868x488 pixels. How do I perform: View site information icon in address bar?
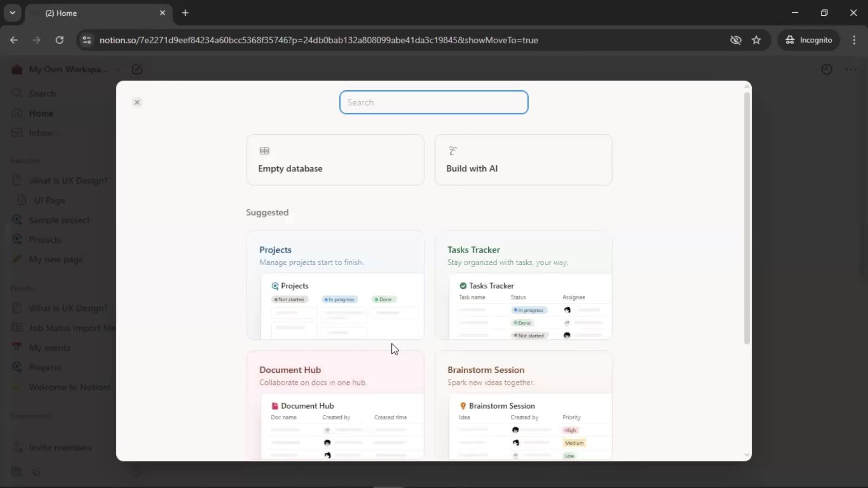point(87,40)
